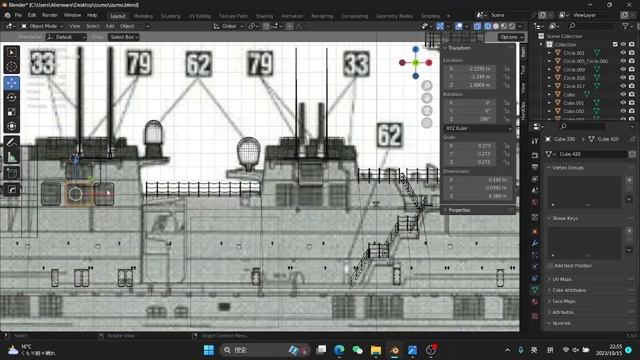Image resolution: width=640 pixels, height=360 pixels.
Task: Open the Global transform orientation dropdown
Action: pos(228,26)
